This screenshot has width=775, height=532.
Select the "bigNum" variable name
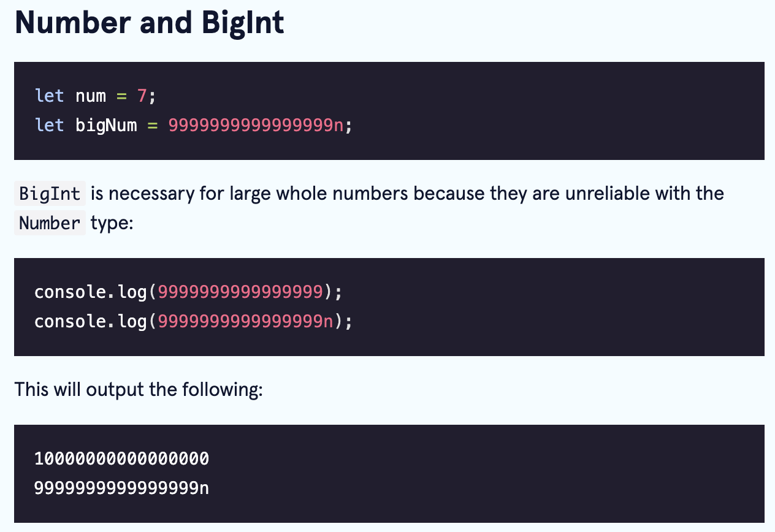[x=106, y=126]
